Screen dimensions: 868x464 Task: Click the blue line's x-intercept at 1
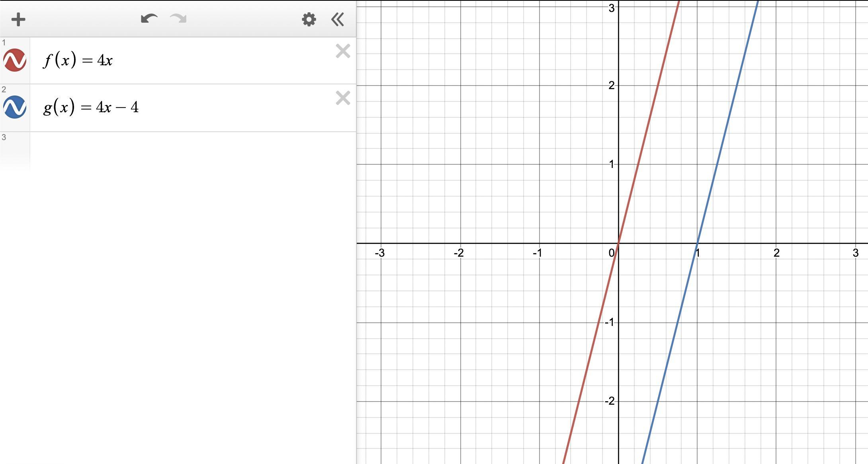[697, 243]
